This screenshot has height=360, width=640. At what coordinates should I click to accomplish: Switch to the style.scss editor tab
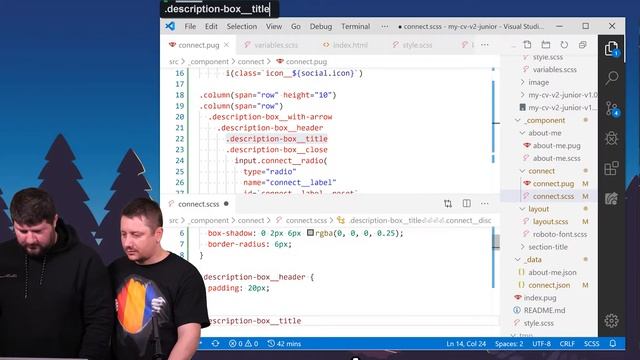coord(413,45)
